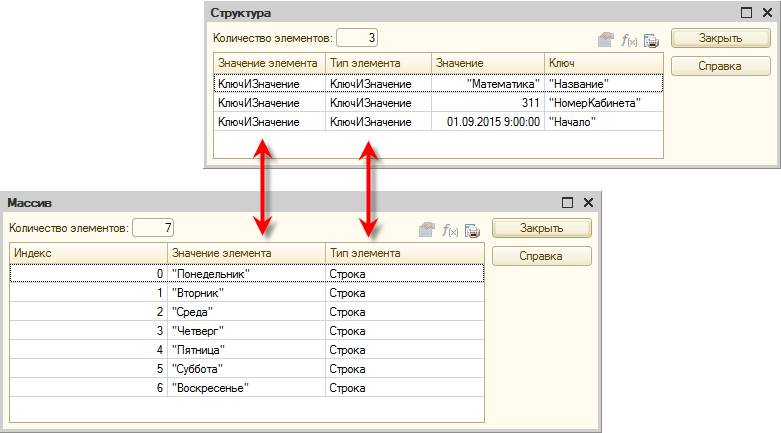Select the "Математика" value cell
This screenshot has height=433, width=781.
click(488, 84)
